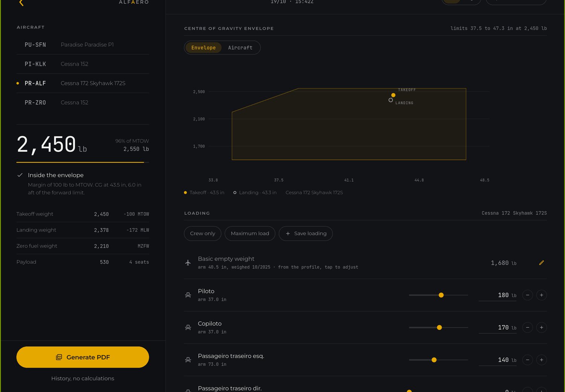Apply the Maximum load preset
The image size is (565, 392).
pos(250,233)
